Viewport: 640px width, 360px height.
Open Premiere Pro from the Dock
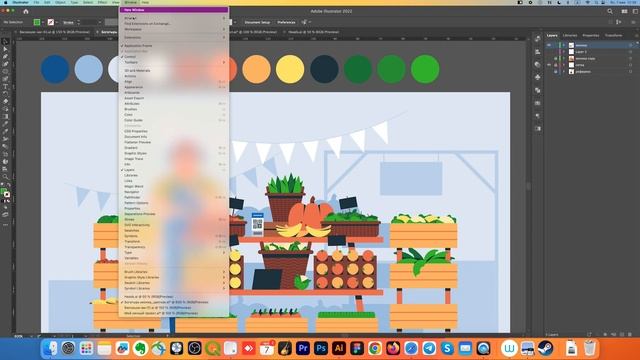click(303, 348)
